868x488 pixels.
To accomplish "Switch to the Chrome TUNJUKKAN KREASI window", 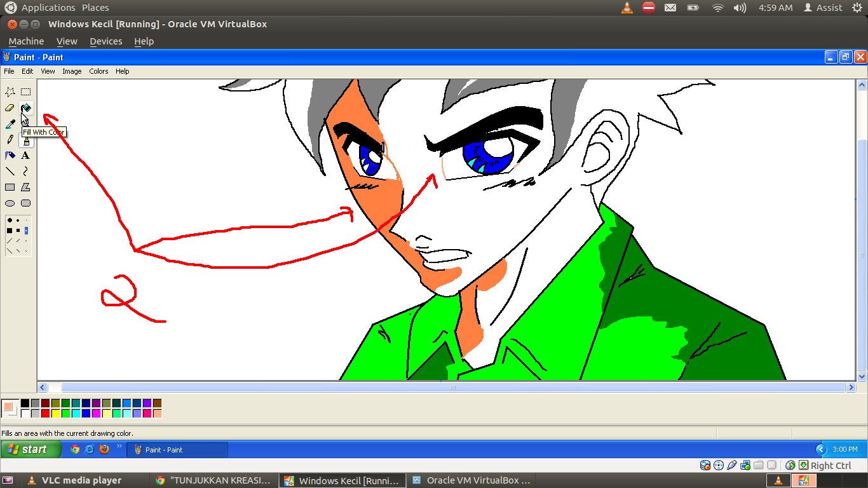I will click(x=215, y=480).
